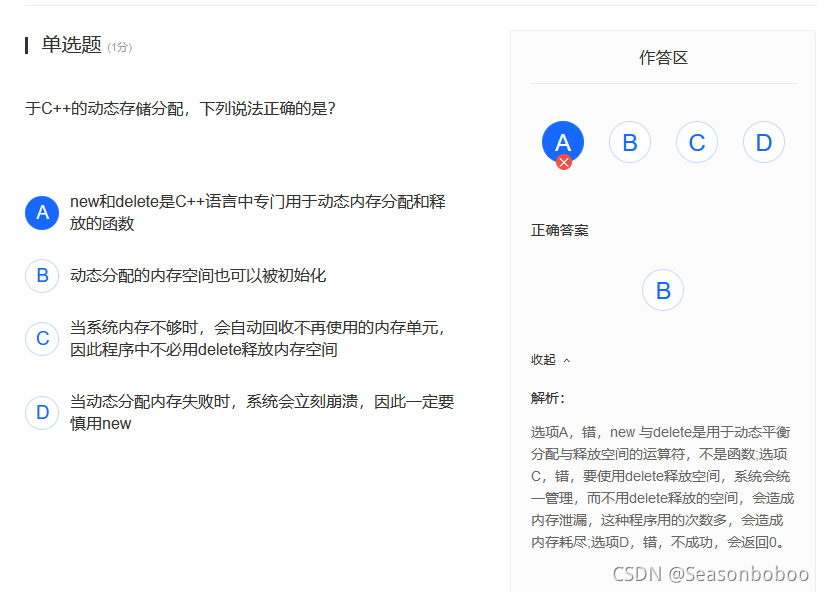Click the red wrong-answer mark on A

click(x=564, y=163)
